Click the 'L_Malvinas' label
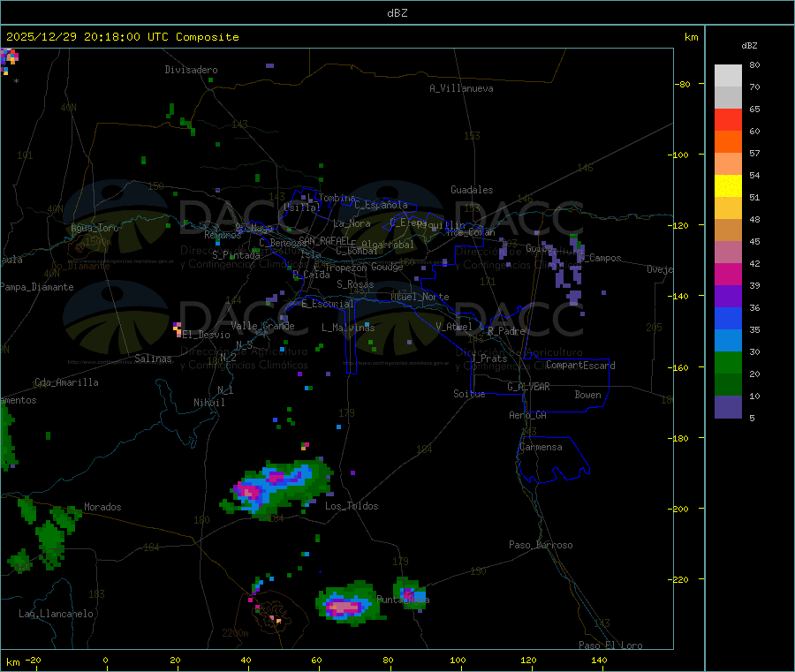 click(x=348, y=328)
